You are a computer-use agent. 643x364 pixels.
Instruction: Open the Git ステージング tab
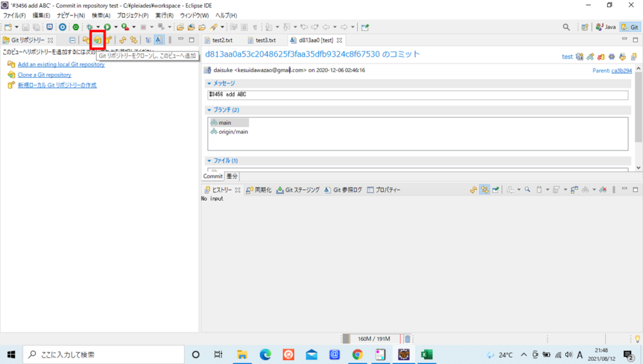pos(301,190)
